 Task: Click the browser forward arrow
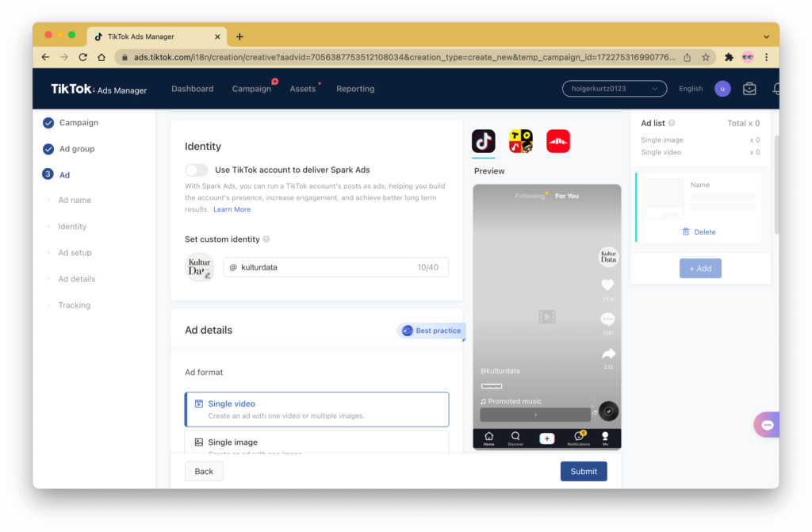point(64,57)
